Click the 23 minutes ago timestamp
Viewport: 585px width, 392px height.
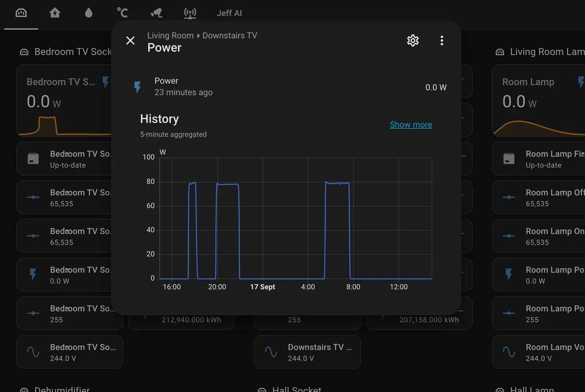(x=183, y=92)
